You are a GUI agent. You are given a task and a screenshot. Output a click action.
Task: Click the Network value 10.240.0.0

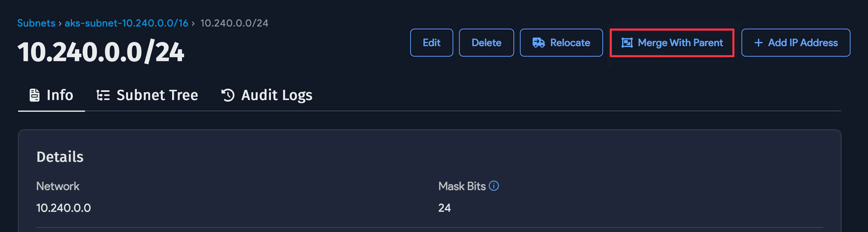63,208
